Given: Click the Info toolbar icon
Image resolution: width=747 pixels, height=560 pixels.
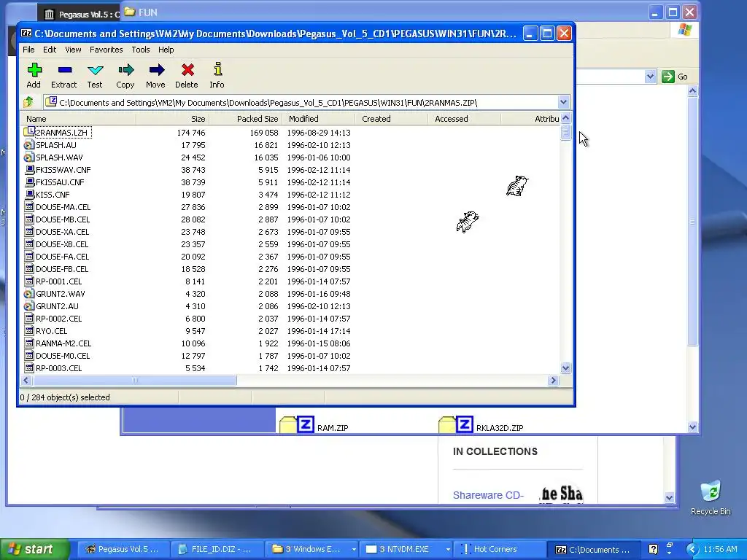Looking at the screenshot, I should [217, 69].
